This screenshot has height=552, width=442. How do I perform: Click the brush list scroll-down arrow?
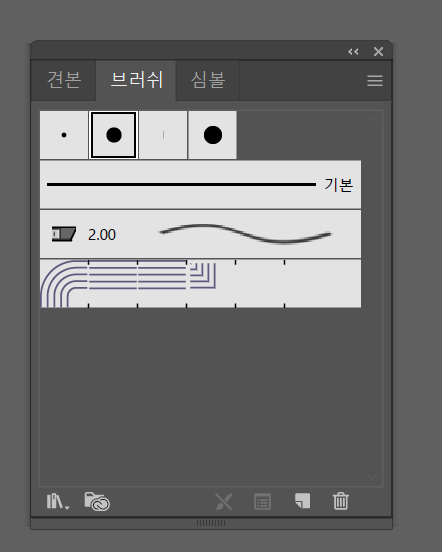pos(372,476)
